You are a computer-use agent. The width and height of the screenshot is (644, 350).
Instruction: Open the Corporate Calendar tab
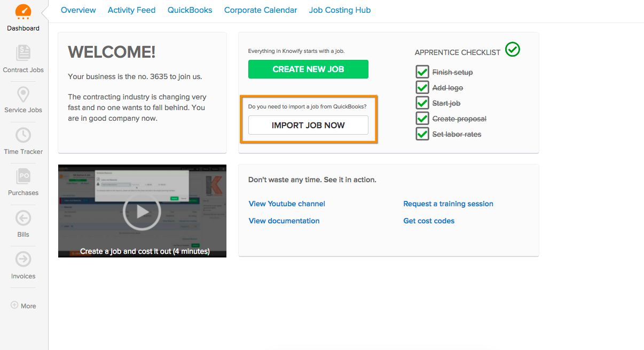click(261, 10)
